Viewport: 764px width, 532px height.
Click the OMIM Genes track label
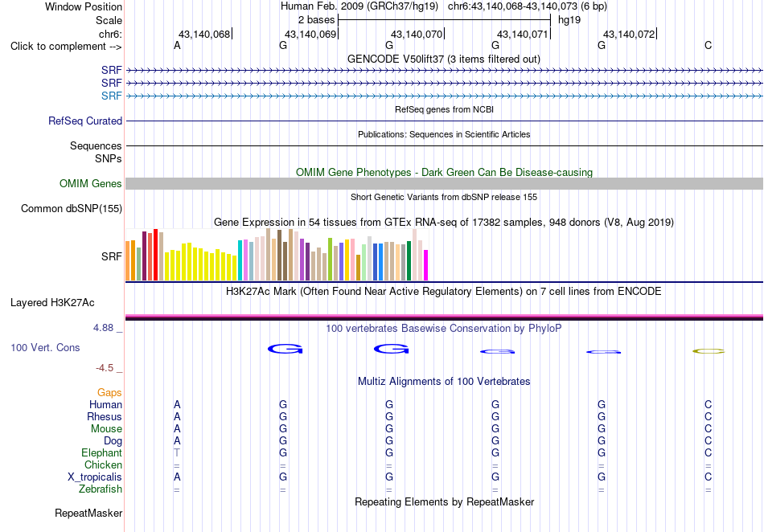[x=90, y=183]
